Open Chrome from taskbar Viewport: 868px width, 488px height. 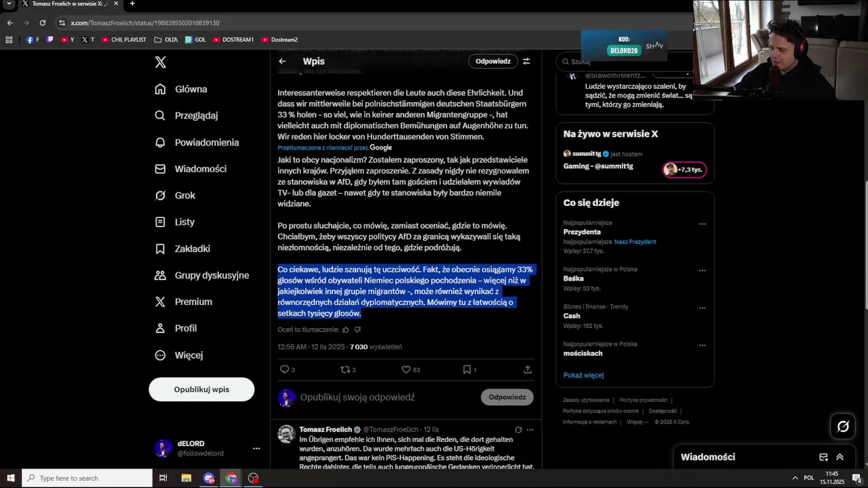[231, 478]
